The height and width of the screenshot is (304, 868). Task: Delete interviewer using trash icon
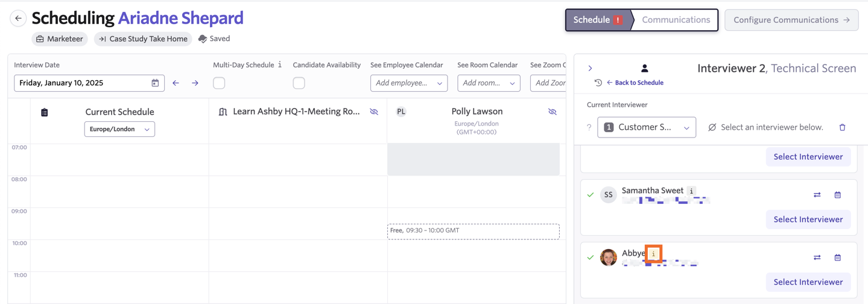pyautogui.click(x=842, y=127)
